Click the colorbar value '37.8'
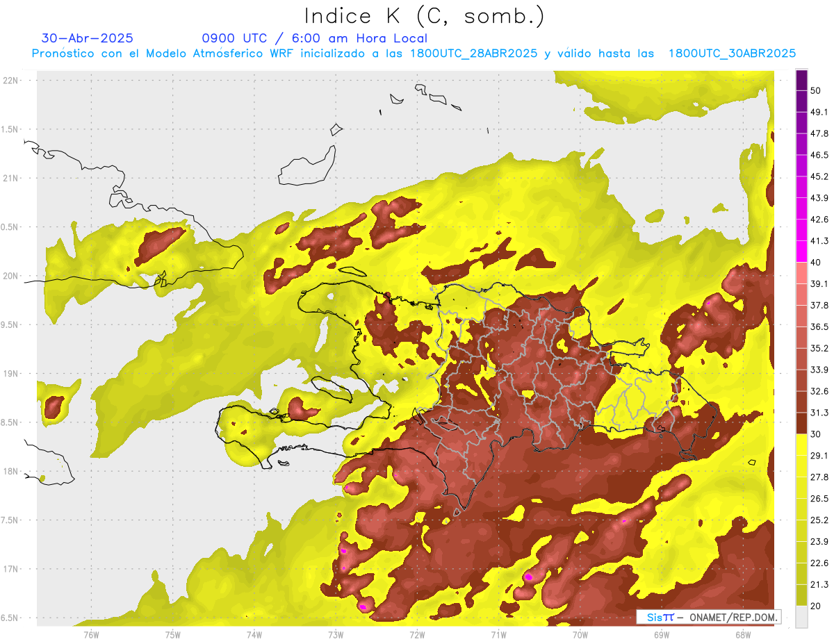This screenshot has width=834, height=644. (819, 306)
